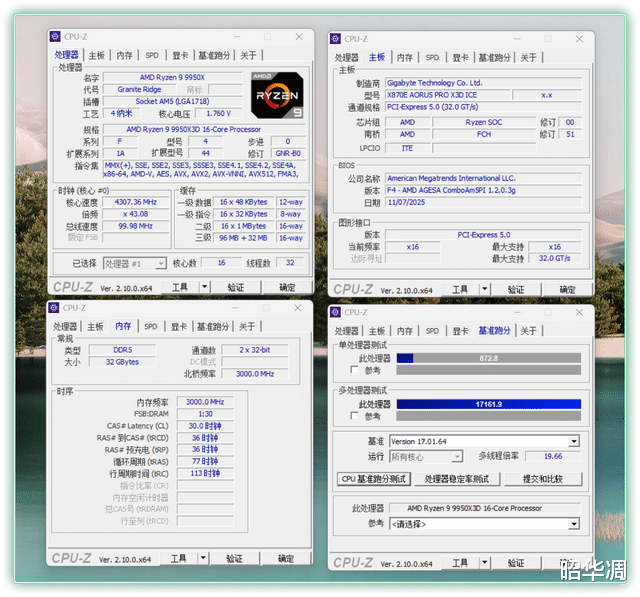This screenshot has width=640, height=597.
Task: Click the multi-processor 17161.9 score bar
Action: [x=488, y=404]
